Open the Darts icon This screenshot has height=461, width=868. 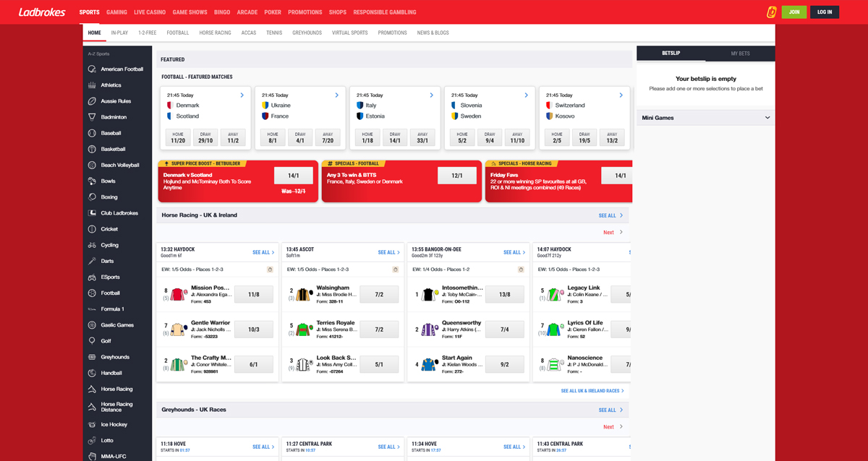(92, 261)
